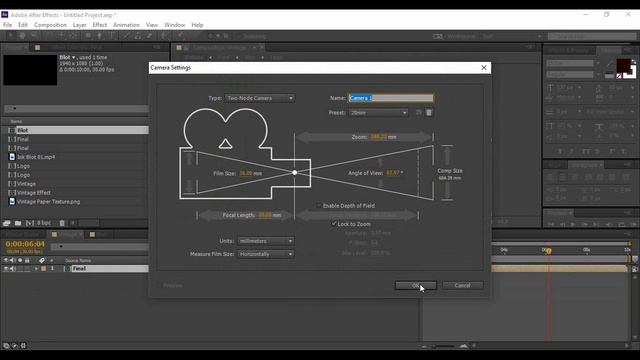The image size is (640, 360).
Task: Click the current time indicator on timeline ruler
Action: [x=549, y=251]
